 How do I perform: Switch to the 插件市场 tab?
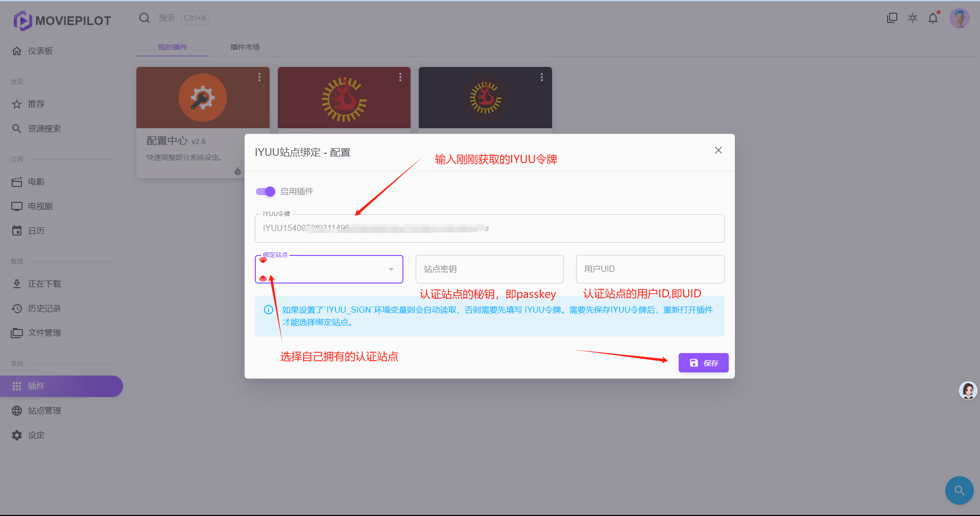click(245, 47)
